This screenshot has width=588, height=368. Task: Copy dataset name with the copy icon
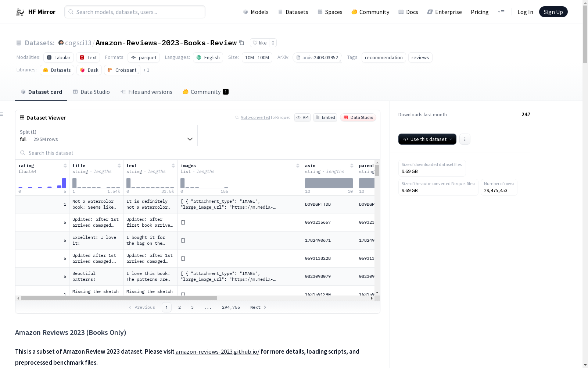[241, 43]
